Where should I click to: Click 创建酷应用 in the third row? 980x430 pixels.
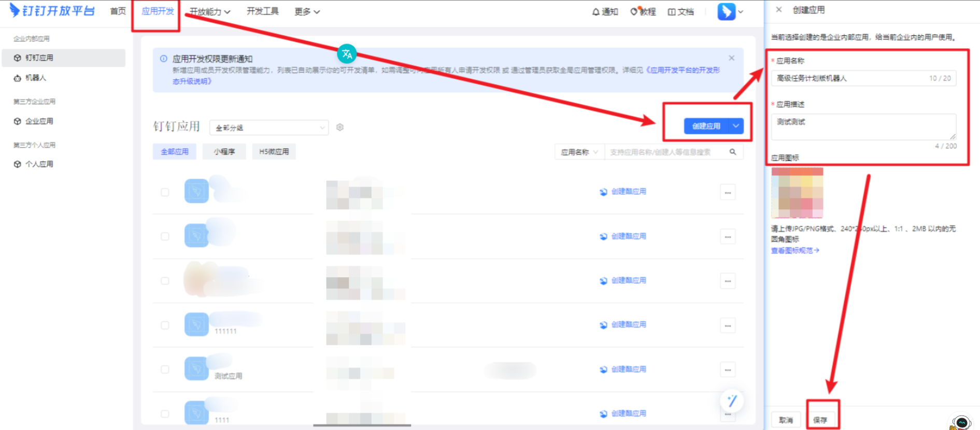pos(623,280)
